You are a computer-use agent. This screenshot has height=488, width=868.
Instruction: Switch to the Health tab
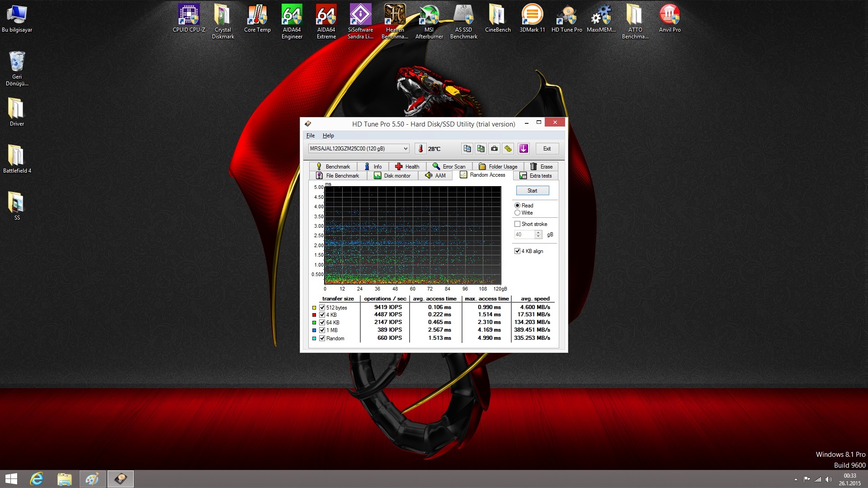point(407,167)
